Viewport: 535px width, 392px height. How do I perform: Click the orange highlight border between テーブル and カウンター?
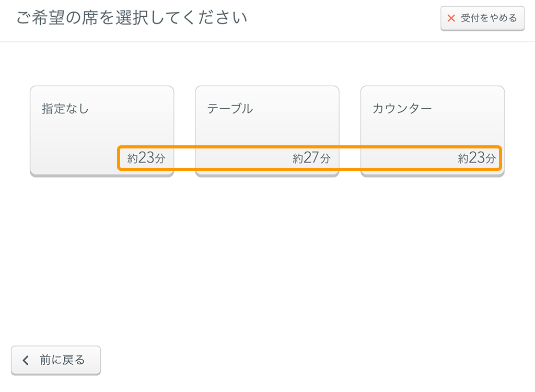350,147
